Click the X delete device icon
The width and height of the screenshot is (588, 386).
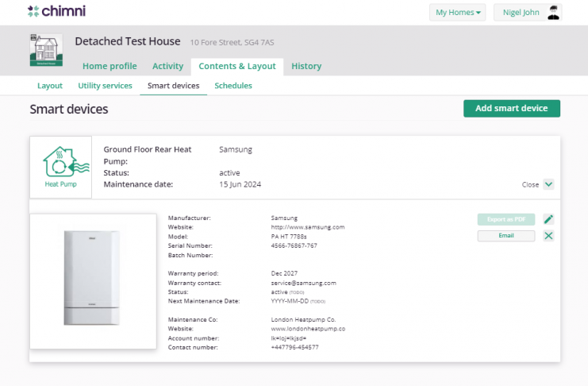pyautogui.click(x=548, y=236)
